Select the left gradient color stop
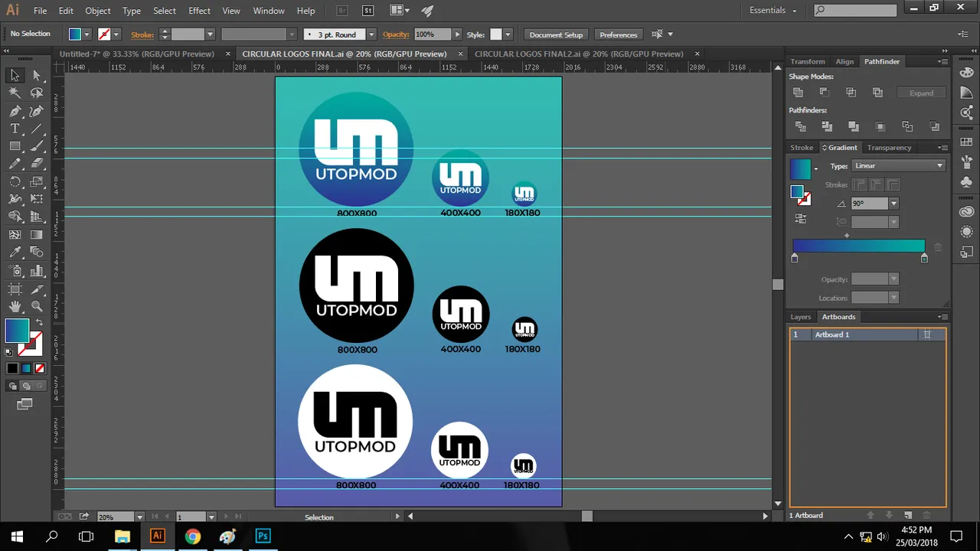This screenshot has height=551, width=980. coord(794,259)
